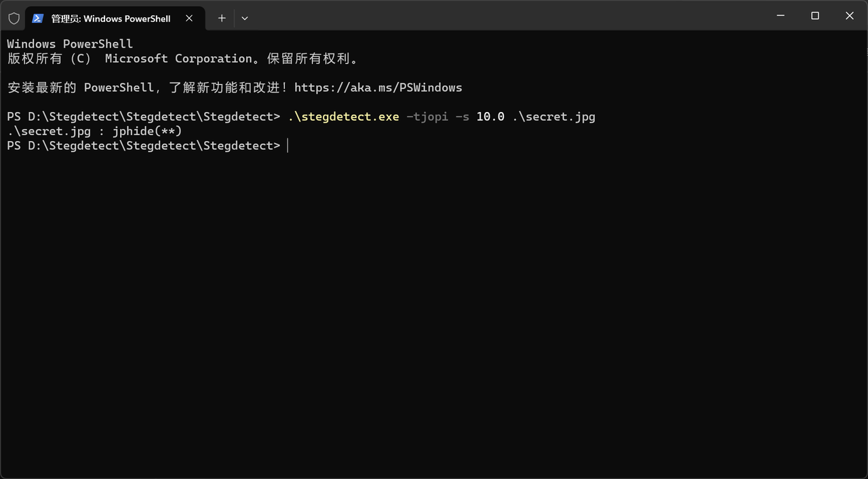Click the 10.0 sensitivity value
This screenshot has width=868, height=479.
pyautogui.click(x=490, y=117)
